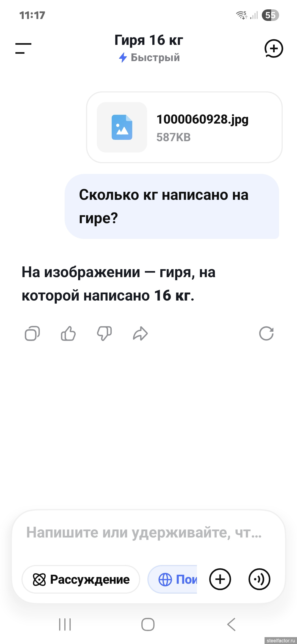This screenshot has height=644, width=297.
Task: Copy the assistant's answer
Action: click(32, 334)
